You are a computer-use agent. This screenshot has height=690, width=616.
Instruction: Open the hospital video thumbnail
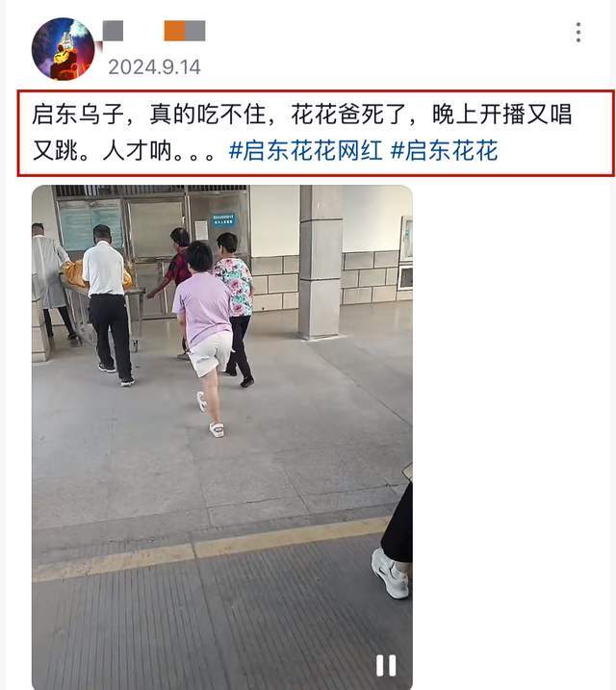coord(222,438)
